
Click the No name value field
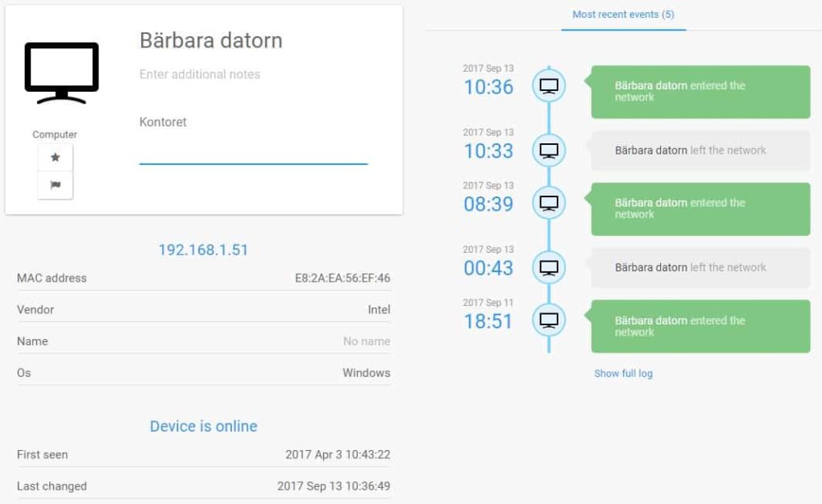point(366,341)
